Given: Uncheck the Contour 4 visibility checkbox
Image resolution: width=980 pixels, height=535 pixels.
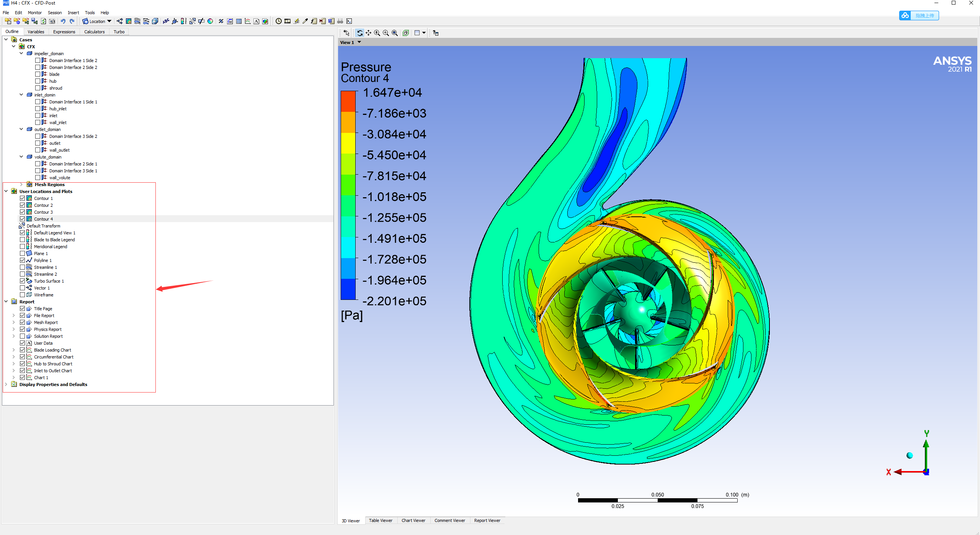Looking at the screenshot, I should click(23, 219).
